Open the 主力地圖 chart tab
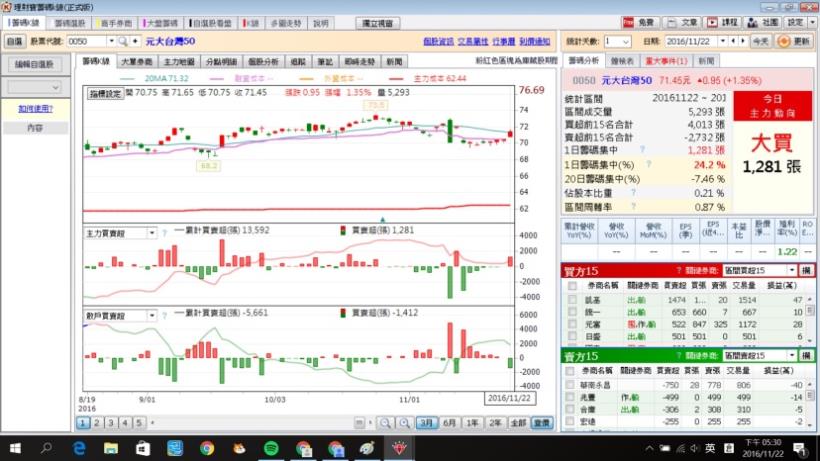Viewport: 820px width, 461px height. coord(179,62)
